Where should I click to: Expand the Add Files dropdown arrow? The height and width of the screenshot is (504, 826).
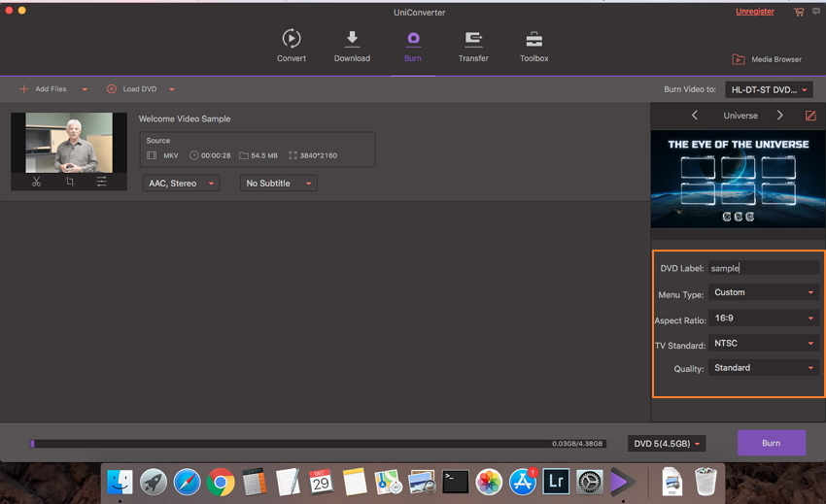(x=85, y=89)
